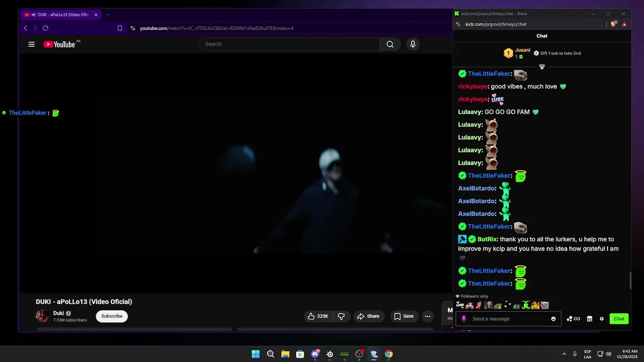This screenshot has height=362, width=644.
Task: Select the DUKI - aPoLLo13 tab
Action: click(x=61, y=15)
